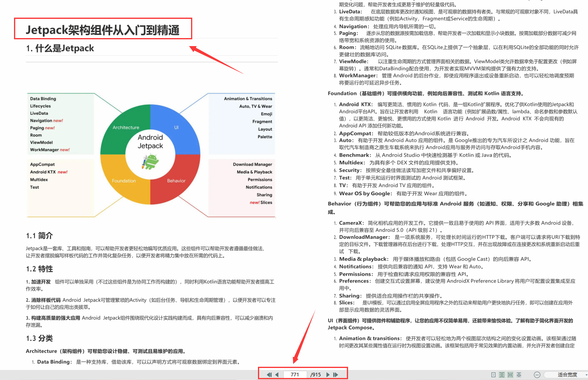The height and width of the screenshot is (380, 588).
Task: Click the blue UI segment of the wheel
Action: (176, 127)
